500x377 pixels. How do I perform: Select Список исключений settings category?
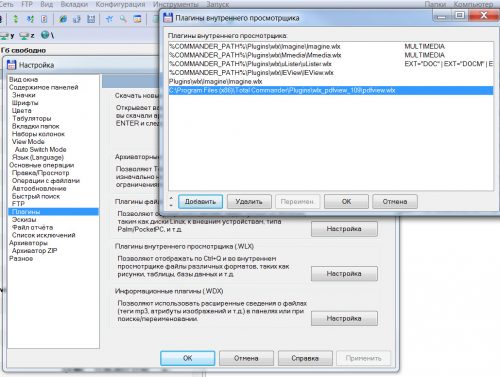pyautogui.click(x=44, y=235)
